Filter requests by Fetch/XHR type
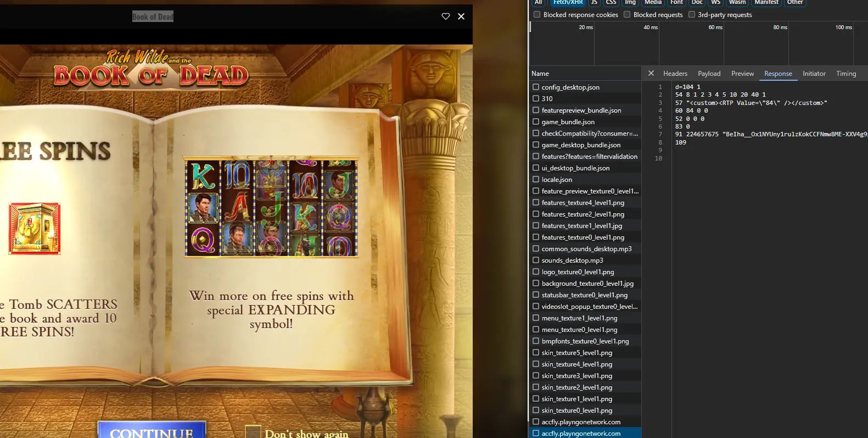868x438 pixels. 568,2
